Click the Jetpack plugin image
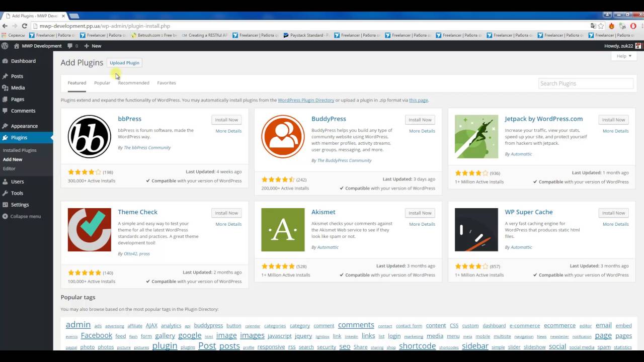The height and width of the screenshot is (362, 644). (x=476, y=136)
